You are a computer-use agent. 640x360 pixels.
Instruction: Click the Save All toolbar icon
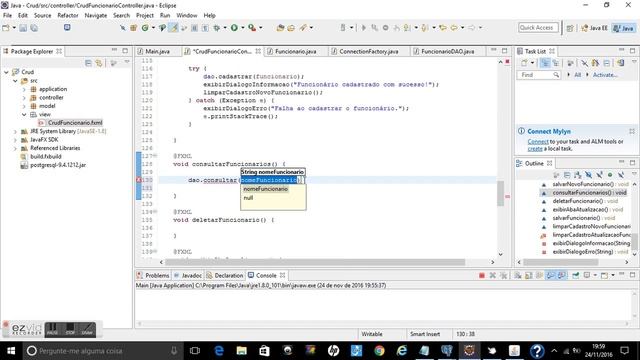coord(34,28)
